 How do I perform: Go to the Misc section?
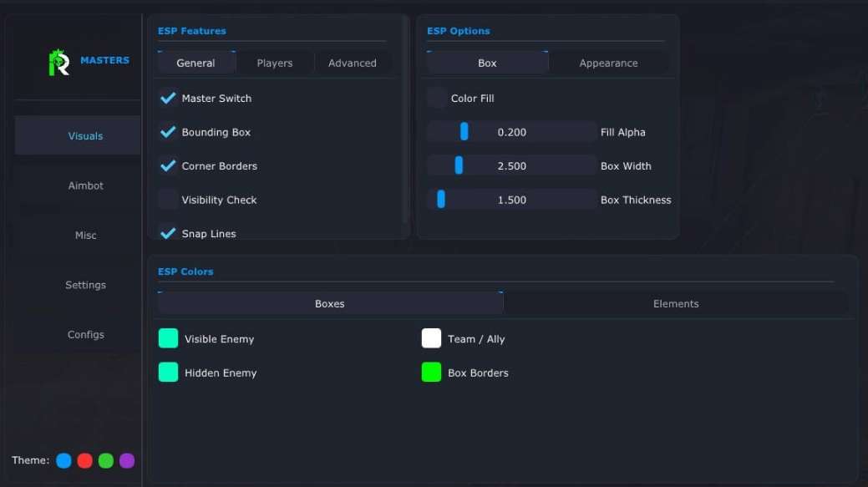pyautogui.click(x=78, y=236)
